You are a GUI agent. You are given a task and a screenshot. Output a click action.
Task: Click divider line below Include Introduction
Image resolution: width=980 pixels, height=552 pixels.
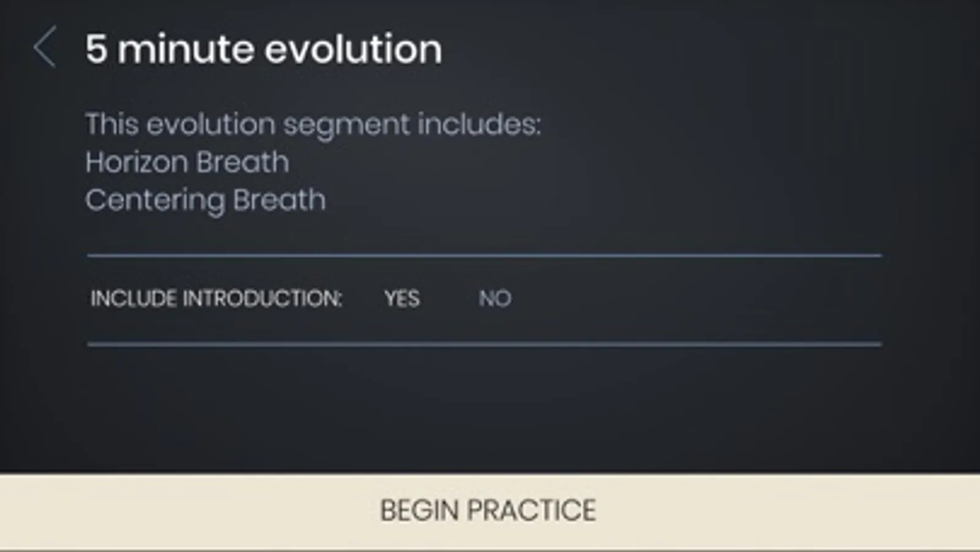coord(484,344)
